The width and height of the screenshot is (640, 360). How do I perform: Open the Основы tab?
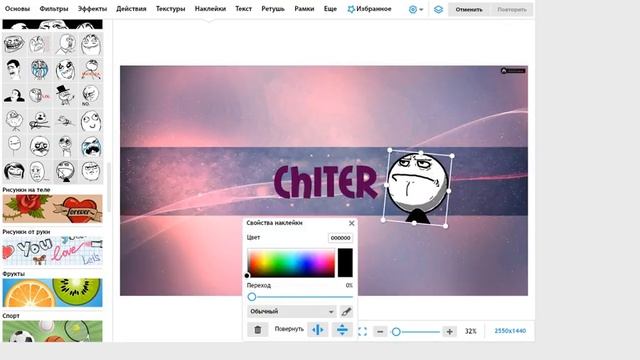[18, 9]
